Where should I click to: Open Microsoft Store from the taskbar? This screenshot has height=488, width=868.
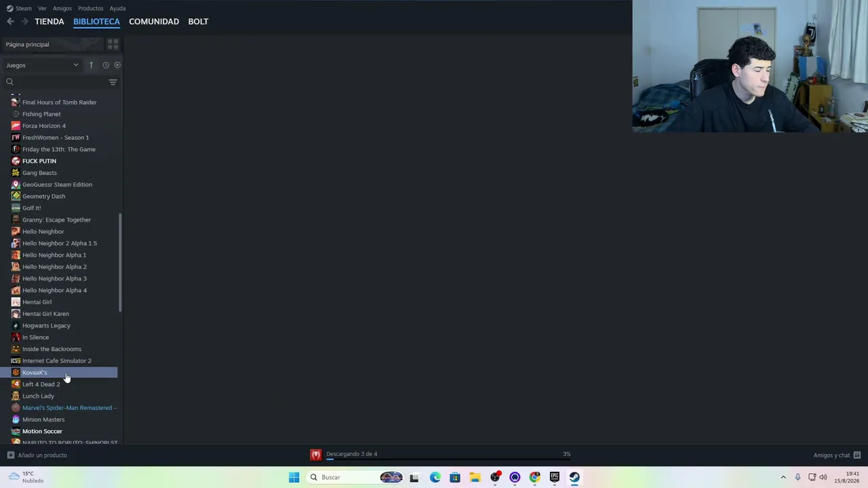455,477
